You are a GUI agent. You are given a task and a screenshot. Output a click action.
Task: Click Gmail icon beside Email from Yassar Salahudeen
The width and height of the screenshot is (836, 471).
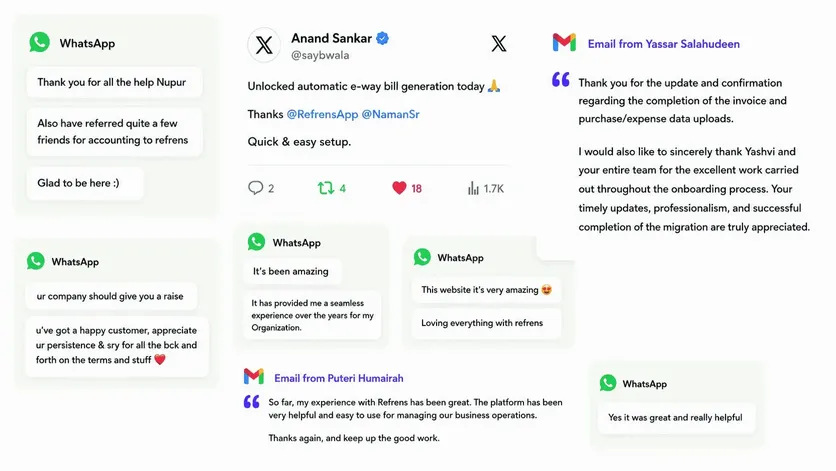564,43
